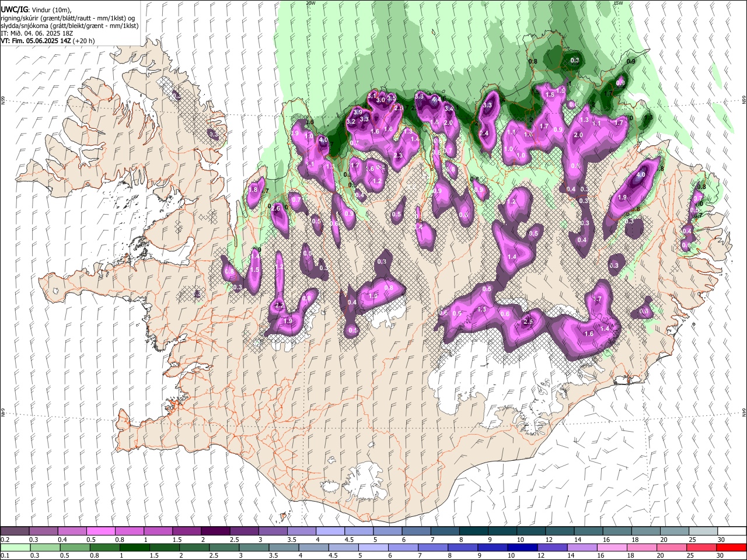This screenshot has width=747, height=560.
Task: Click the "2.5" label on snow scale
Action: (235, 540)
